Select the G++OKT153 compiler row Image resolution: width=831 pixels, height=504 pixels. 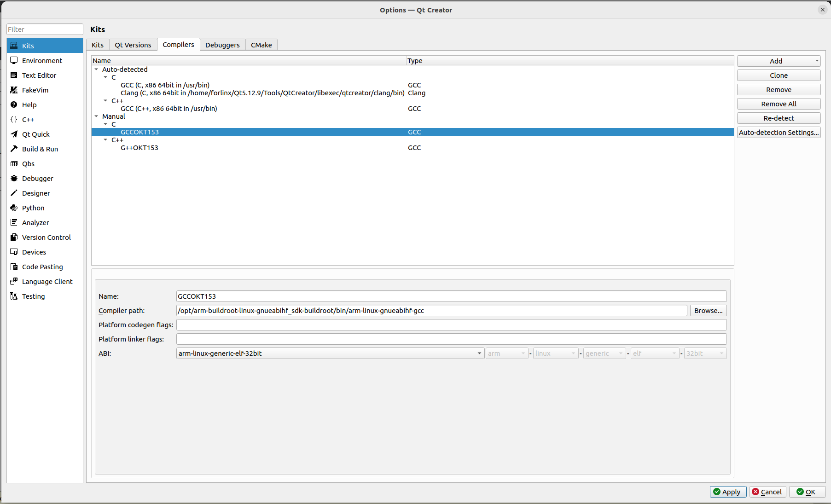click(x=413, y=148)
